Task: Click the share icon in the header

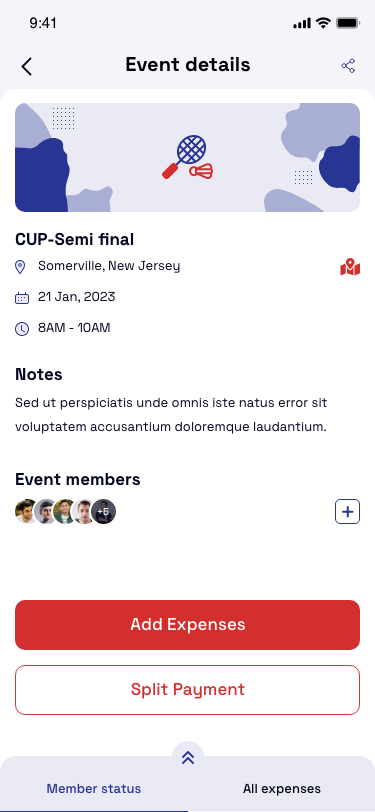Action: pyautogui.click(x=348, y=66)
